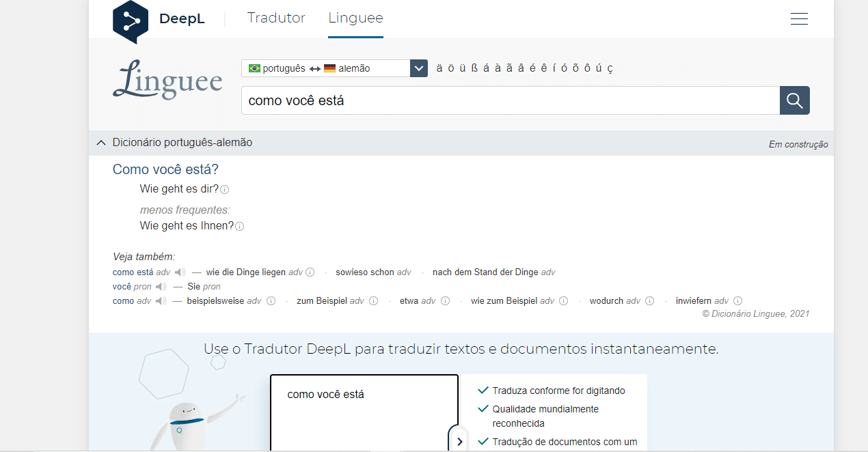Play pronunciation audio for "como"
Image resolution: width=868 pixels, height=452 pixels.
pos(159,300)
